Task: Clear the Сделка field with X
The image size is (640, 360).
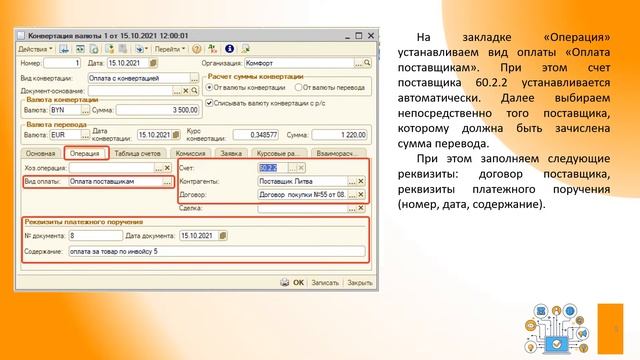Action: [361, 208]
